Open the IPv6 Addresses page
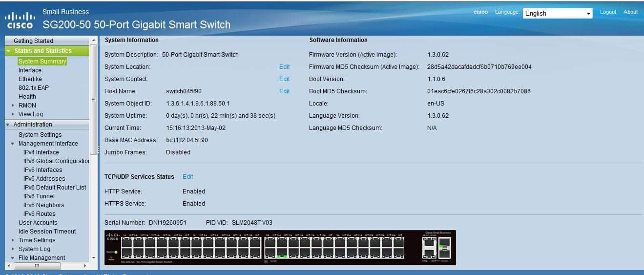Image resolution: width=644 pixels, height=275 pixels. [x=44, y=179]
